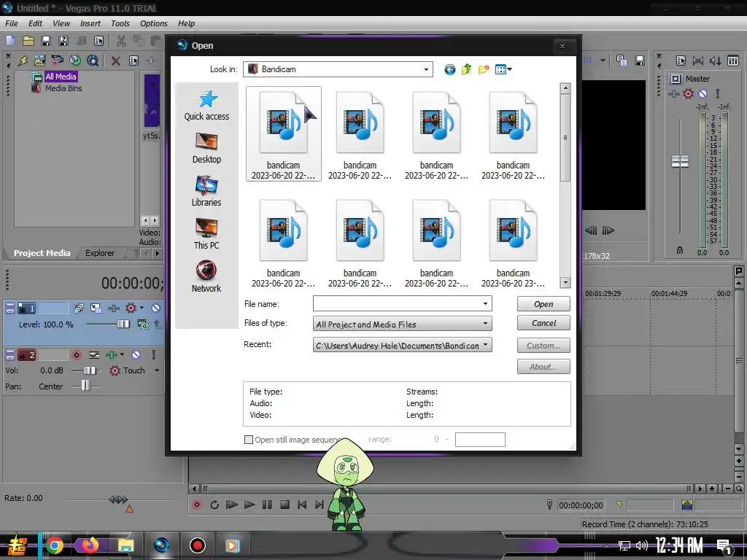The height and width of the screenshot is (560, 747).
Task: Click Cut scissors icon in Vegas toolbar
Action: (122, 41)
